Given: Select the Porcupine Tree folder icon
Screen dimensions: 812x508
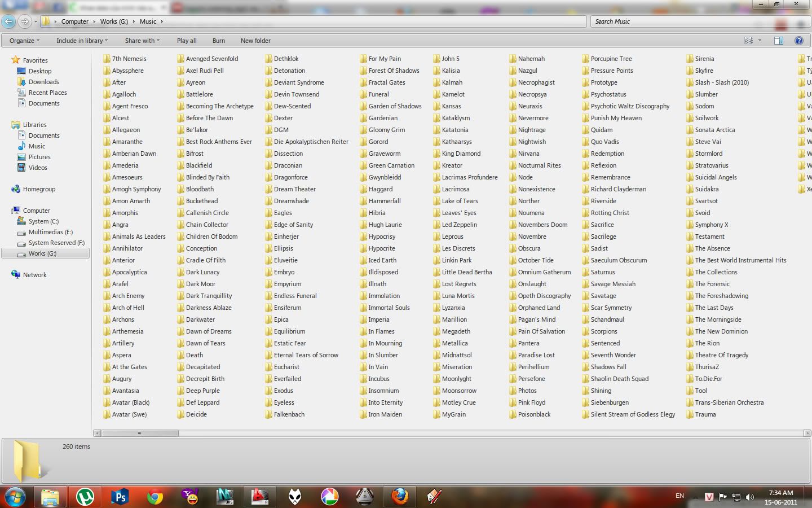Looking at the screenshot, I should [586, 59].
